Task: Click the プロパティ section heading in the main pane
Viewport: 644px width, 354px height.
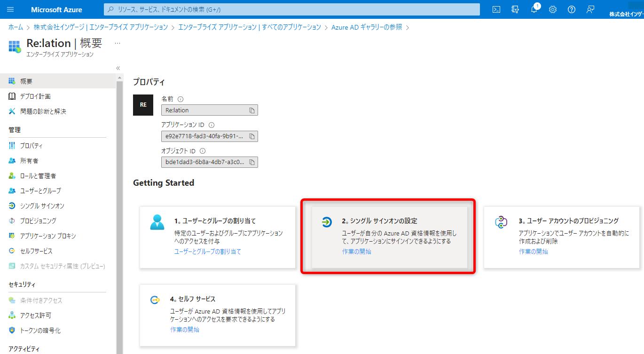Action: coord(149,82)
